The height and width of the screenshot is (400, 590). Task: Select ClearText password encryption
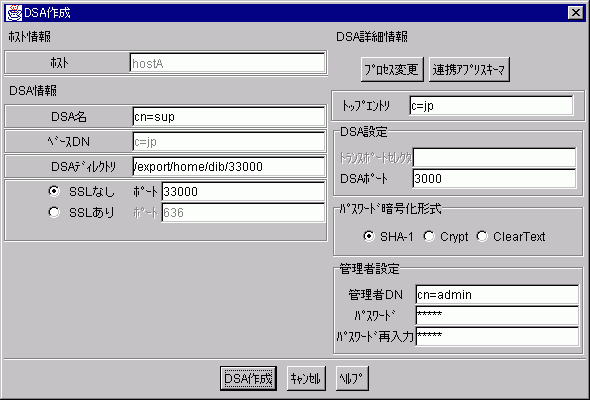(482, 236)
